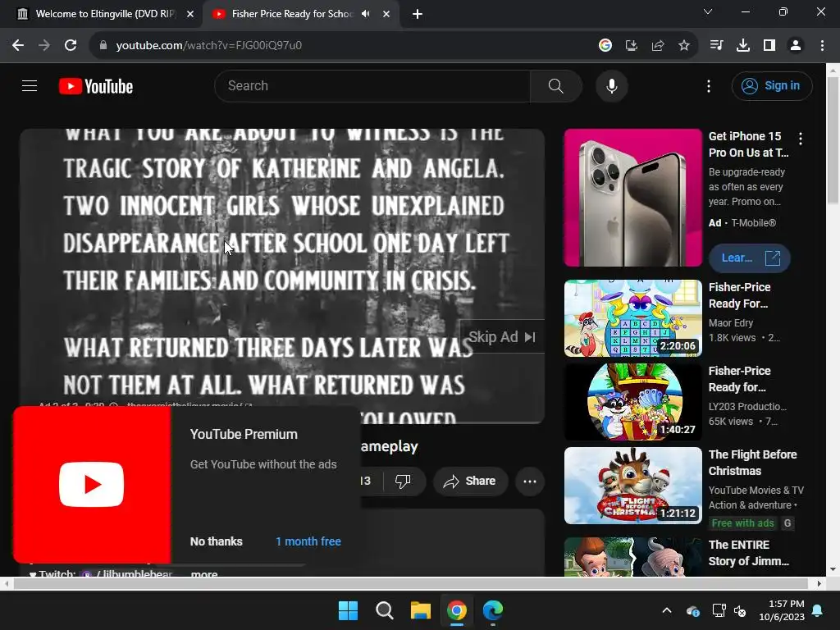Bookmark this page with star icon

[x=684, y=46]
